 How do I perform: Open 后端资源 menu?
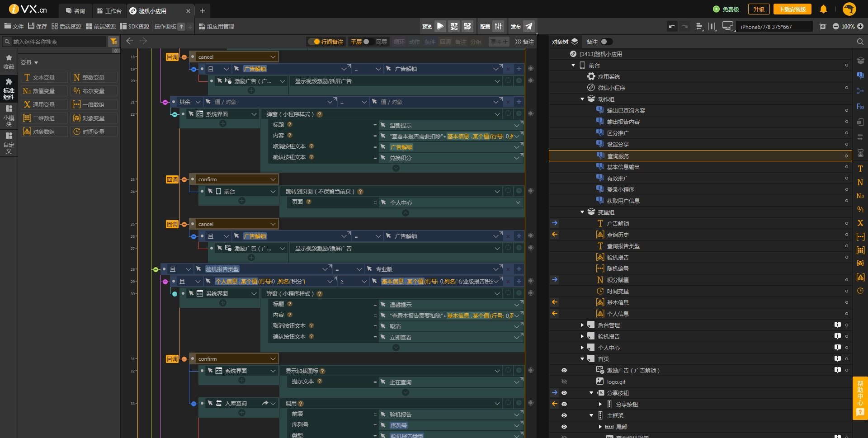[x=66, y=26]
